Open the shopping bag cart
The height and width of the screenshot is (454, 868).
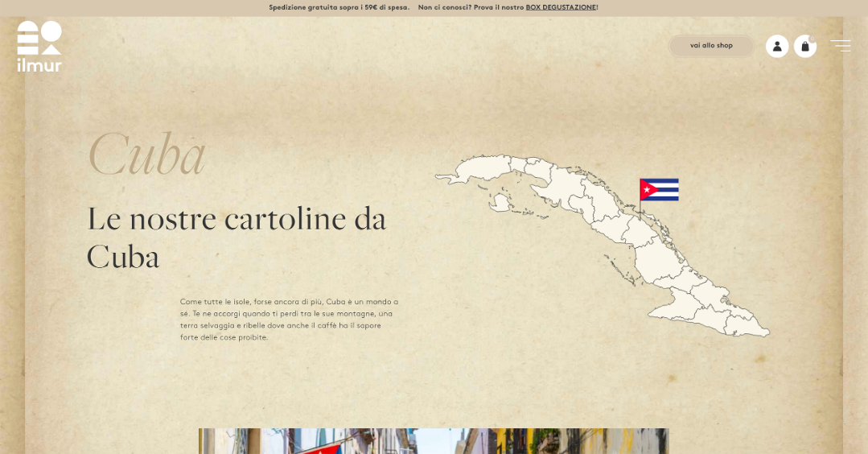tap(804, 46)
